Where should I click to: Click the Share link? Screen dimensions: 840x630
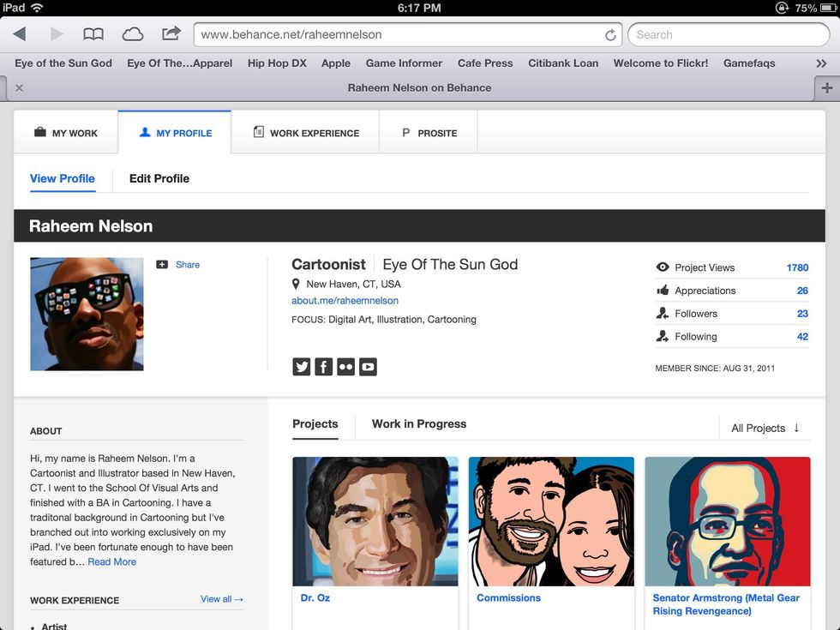tap(188, 265)
